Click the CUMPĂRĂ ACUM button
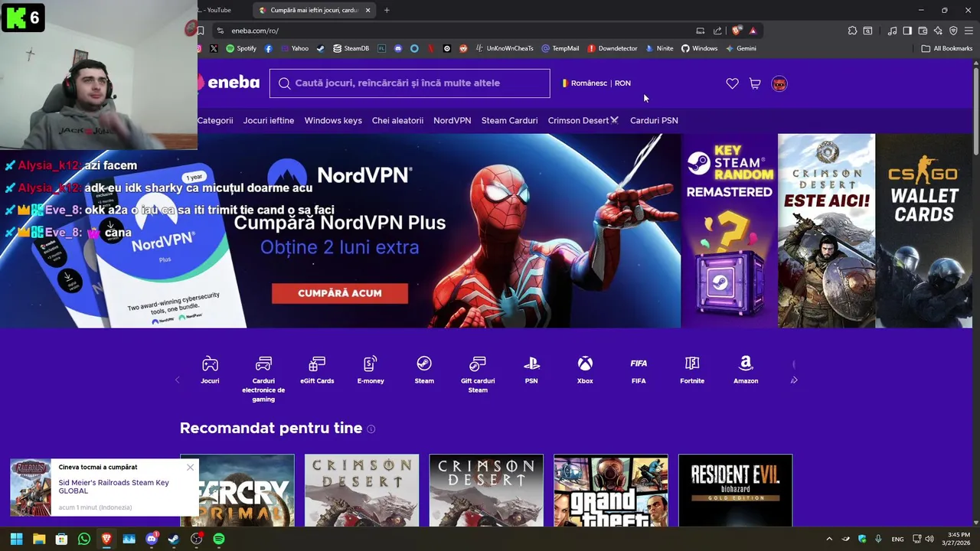 (340, 293)
